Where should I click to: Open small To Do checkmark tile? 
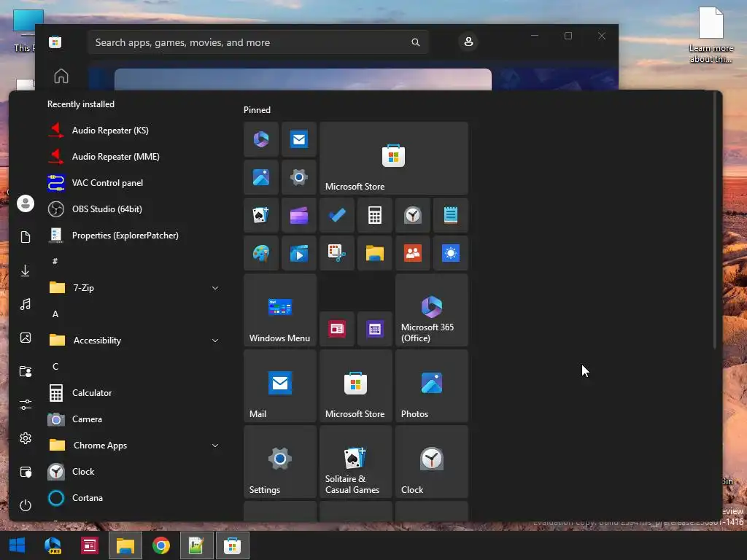(337, 215)
